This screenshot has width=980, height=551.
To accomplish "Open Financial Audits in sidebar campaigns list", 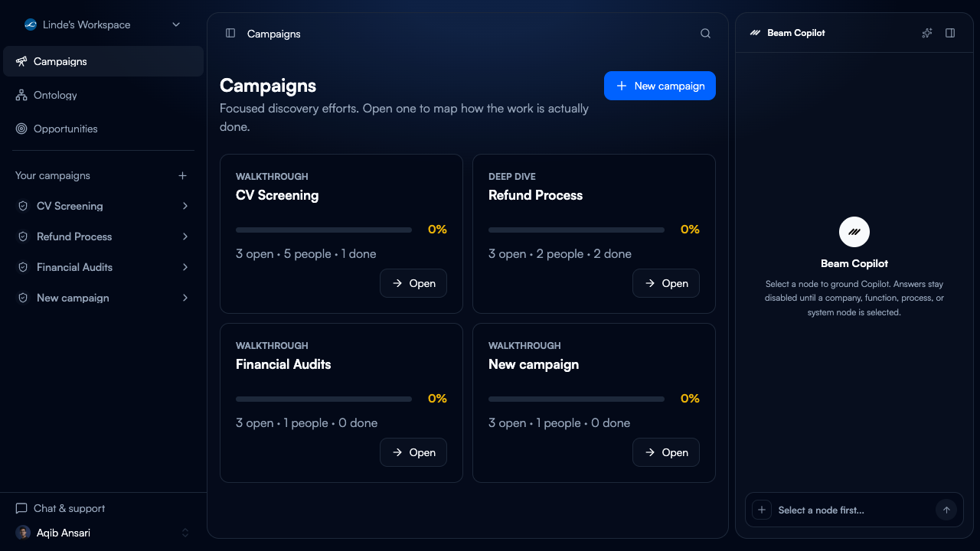I will 103,267.
